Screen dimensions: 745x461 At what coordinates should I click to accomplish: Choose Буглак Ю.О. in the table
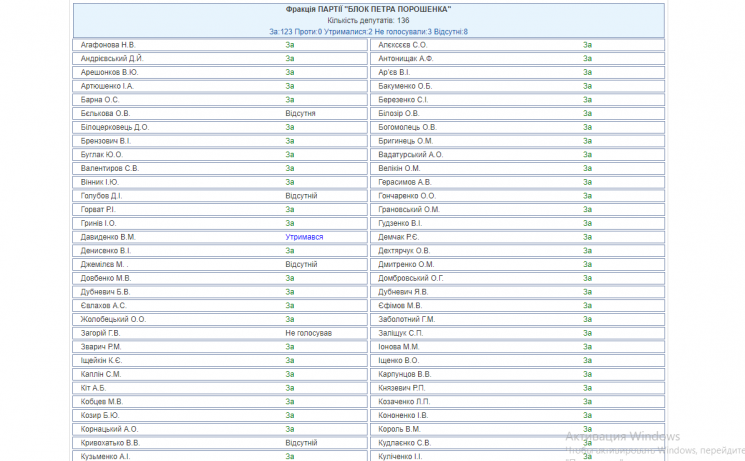101,155
